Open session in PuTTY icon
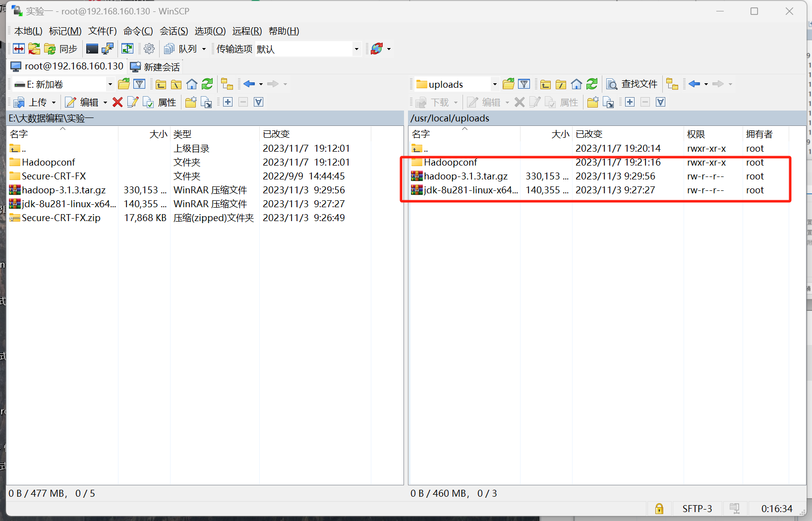The image size is (812, 521). pyautogui.click(x=108, y=49)
